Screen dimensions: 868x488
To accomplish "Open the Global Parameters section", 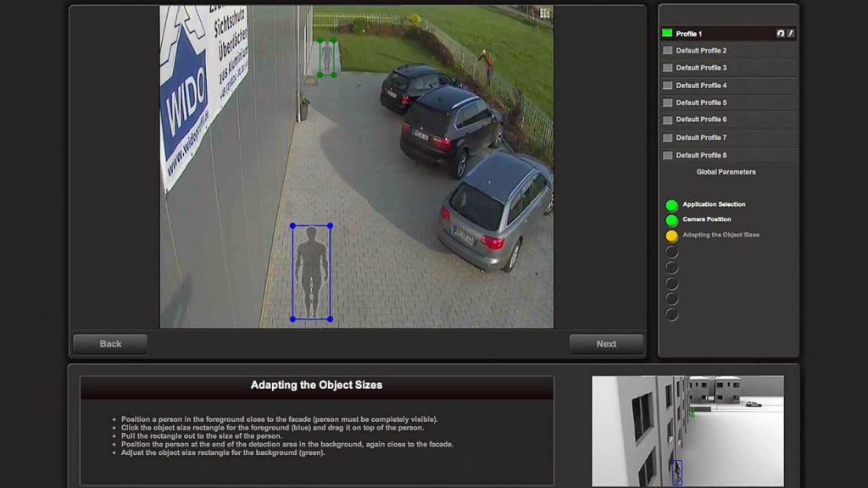I will point(726,172).
